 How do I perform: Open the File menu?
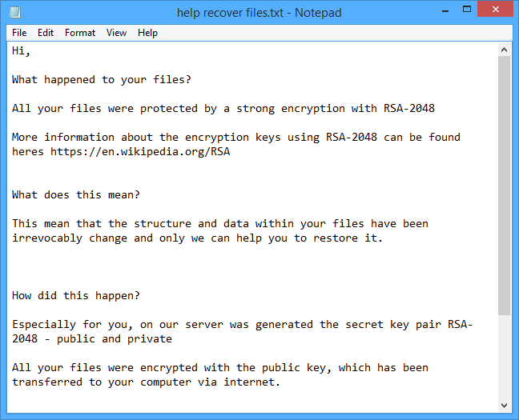(x=19, y=33)
